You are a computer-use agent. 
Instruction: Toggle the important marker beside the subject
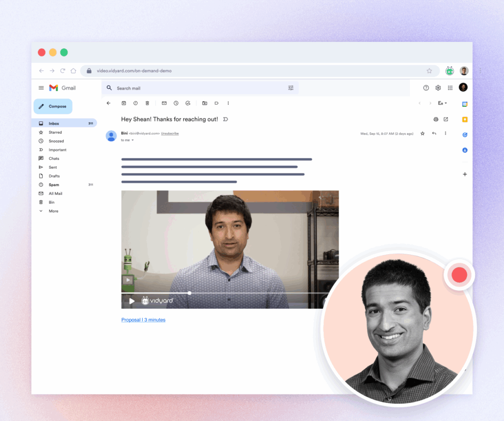point(225,120)
